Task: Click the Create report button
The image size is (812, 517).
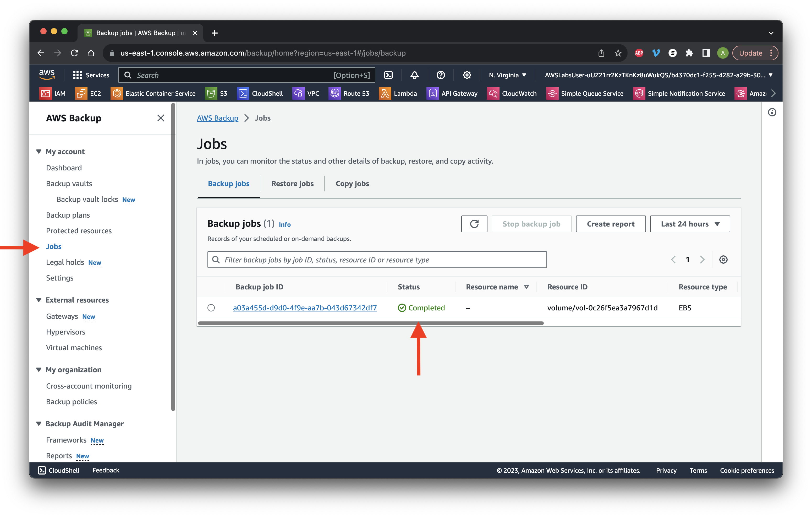Action: 610,224
